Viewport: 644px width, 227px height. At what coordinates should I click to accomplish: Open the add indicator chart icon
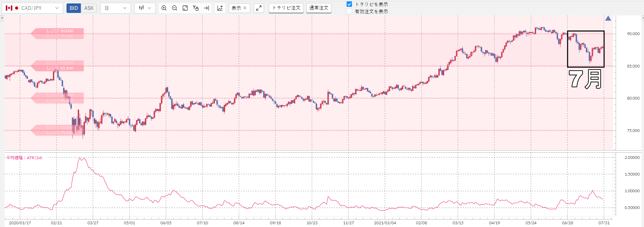220,8
